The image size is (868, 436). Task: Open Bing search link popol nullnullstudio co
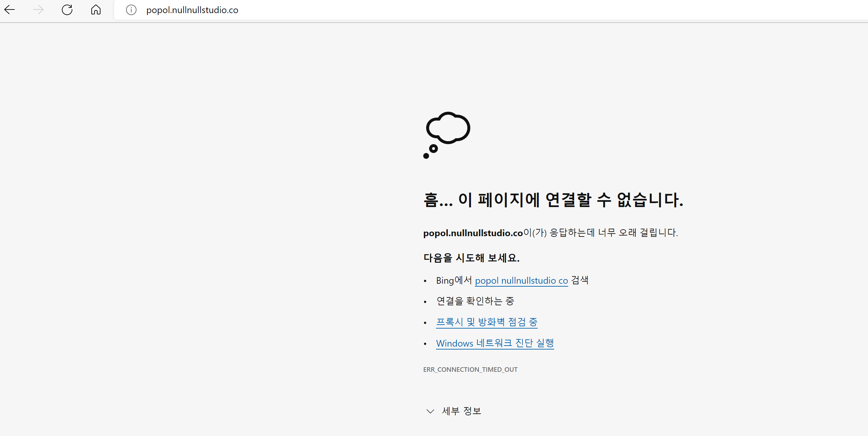[521, 280]
